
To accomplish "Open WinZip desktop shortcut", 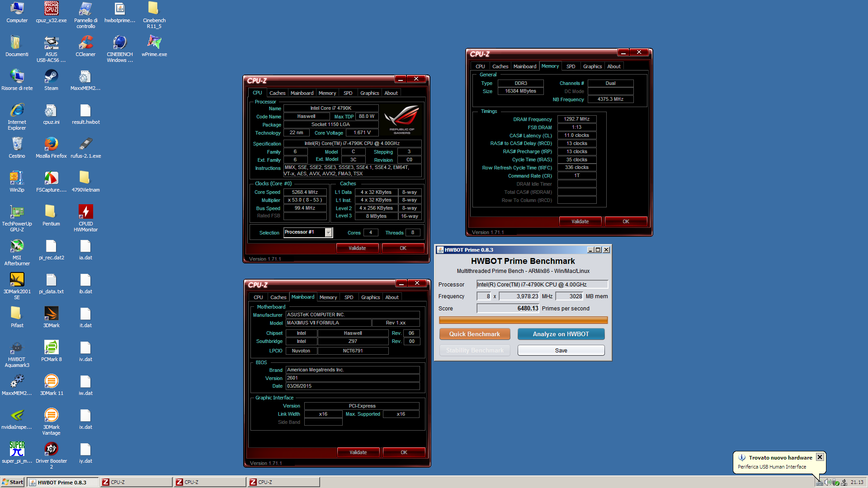I will coord(17,182).
